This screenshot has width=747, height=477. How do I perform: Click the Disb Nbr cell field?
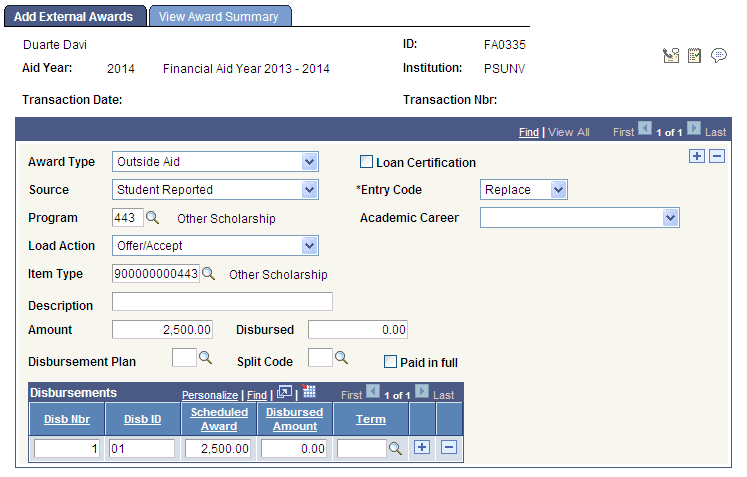[67, 448]
